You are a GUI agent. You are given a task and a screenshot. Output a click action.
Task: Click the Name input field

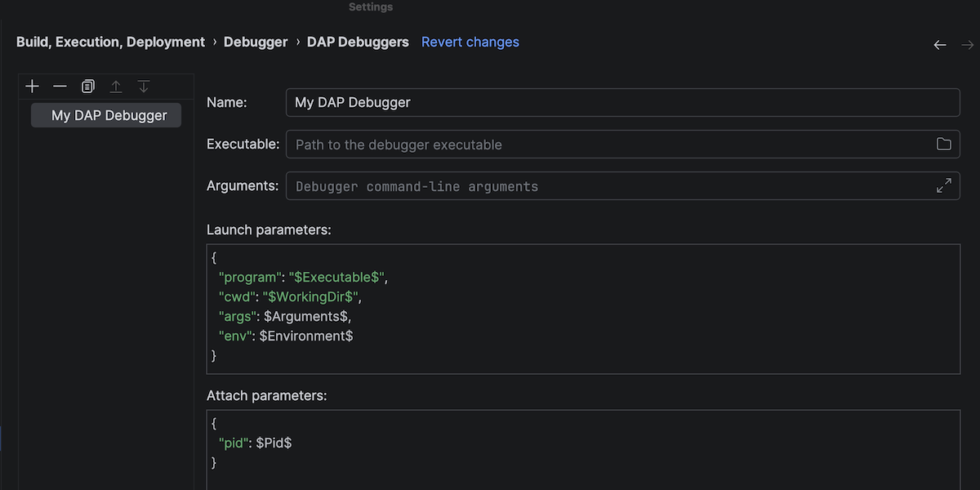pyautogui.click(x=621, y=103)
